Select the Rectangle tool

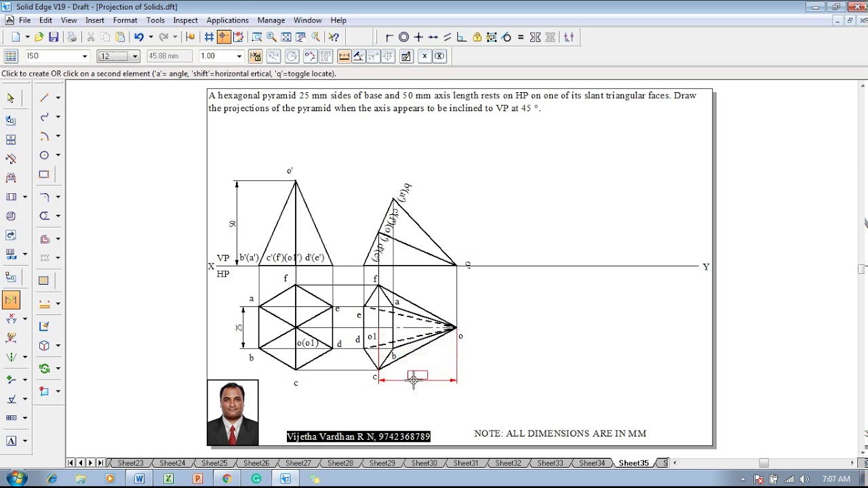pyautogui.click(x=44, y=174)
